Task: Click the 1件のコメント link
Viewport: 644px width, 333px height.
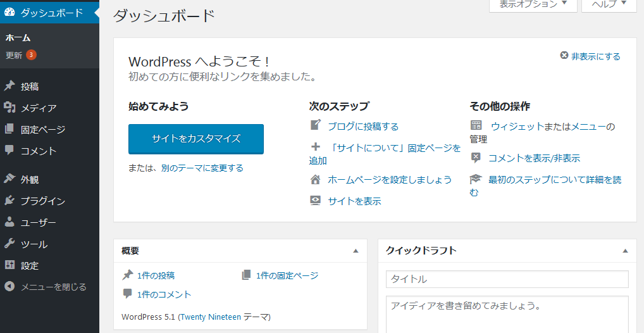Action: pyautogui.click(x=164, y=294)
